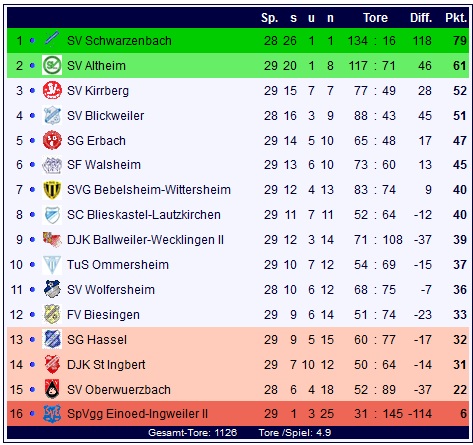
Task: Click the SV Wolfersheim crest
Action: click(x=52, y=289)
